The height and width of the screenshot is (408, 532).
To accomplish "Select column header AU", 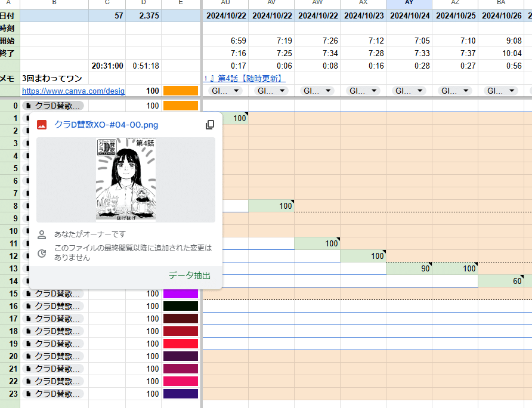I will coord(225,3).
